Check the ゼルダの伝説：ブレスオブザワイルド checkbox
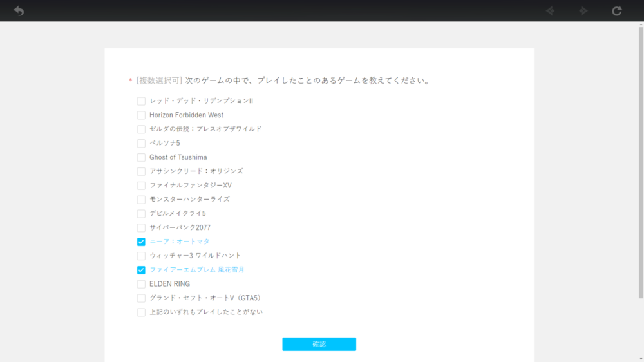 [141, 129]
